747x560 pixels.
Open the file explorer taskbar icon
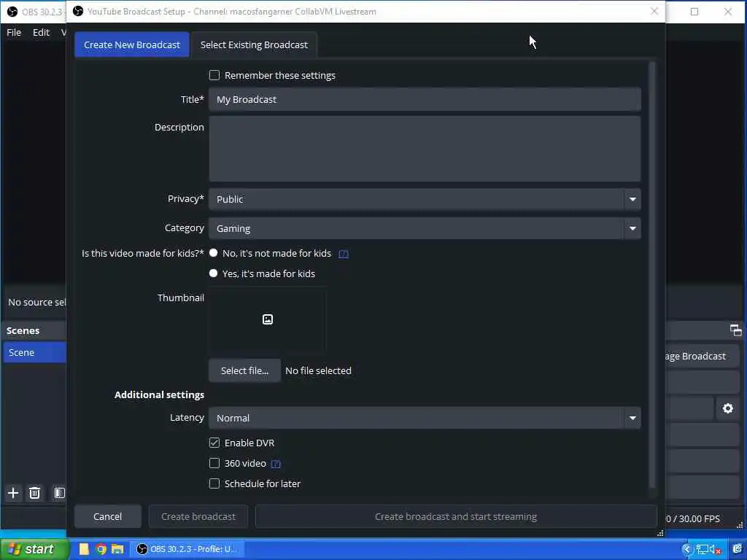coord(117,549)
